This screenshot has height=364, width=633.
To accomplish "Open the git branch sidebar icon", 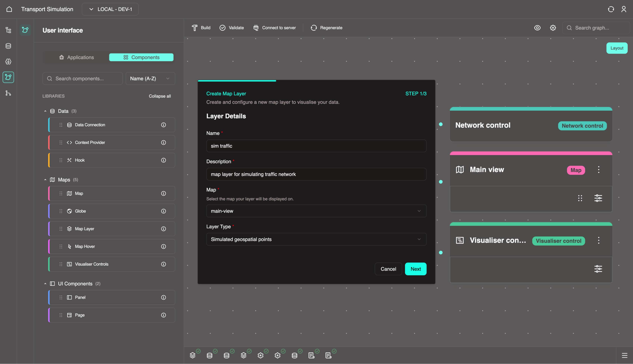I will pyautogui.click(x=8, y=93).
